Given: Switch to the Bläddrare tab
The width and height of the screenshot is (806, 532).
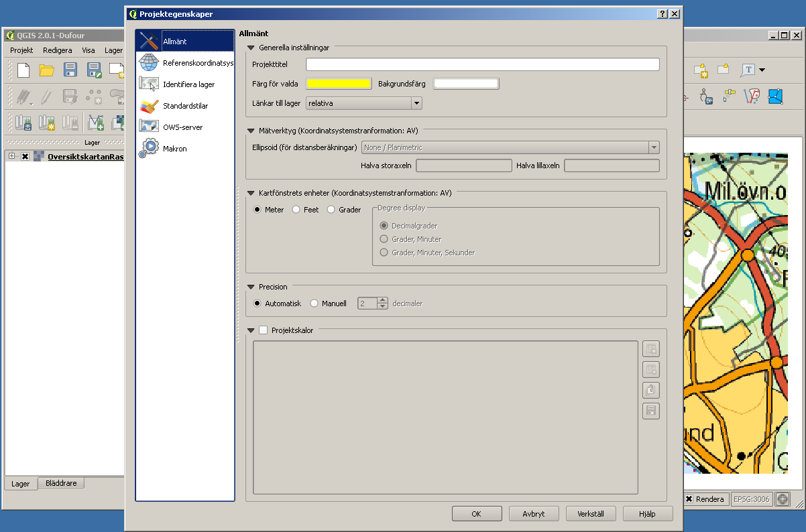Looking at the screenshot, I should click(61, 482).
